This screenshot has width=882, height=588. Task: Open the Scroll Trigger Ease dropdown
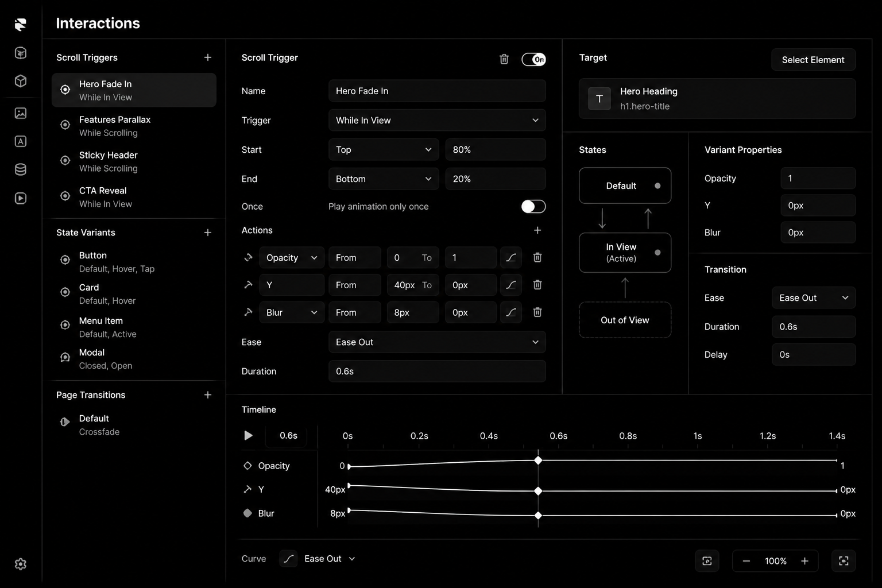(x=437, y=342)
